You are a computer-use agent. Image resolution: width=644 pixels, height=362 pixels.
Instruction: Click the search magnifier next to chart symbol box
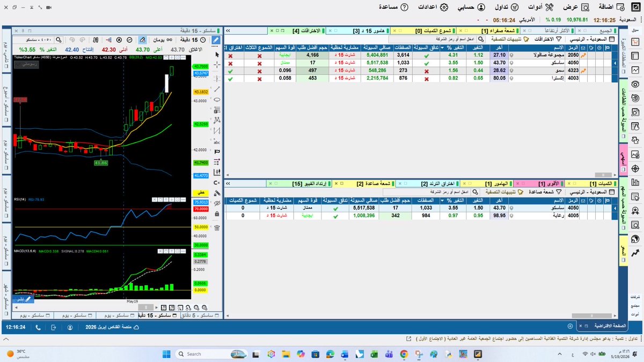(x=59, y=40)
